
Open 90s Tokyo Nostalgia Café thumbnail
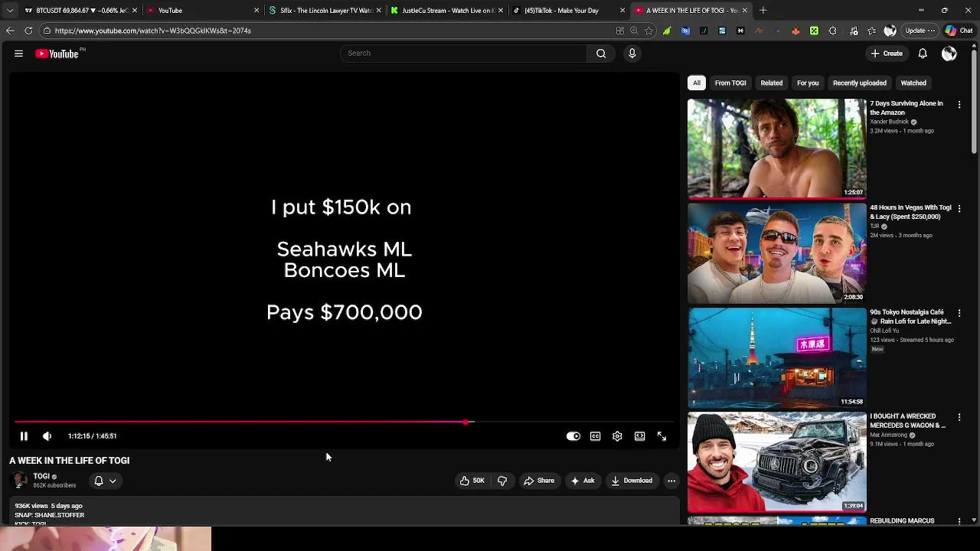pos(776,357)
